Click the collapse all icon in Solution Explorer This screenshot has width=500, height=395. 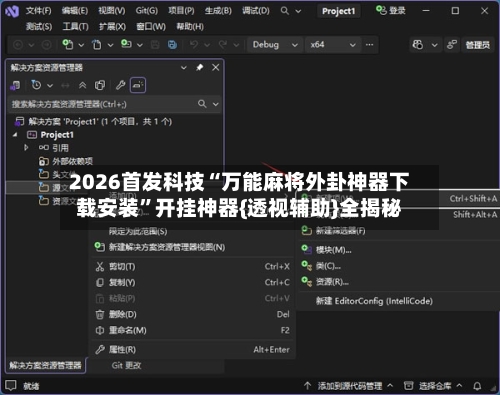pyautogui.click(x=82, y=85)
